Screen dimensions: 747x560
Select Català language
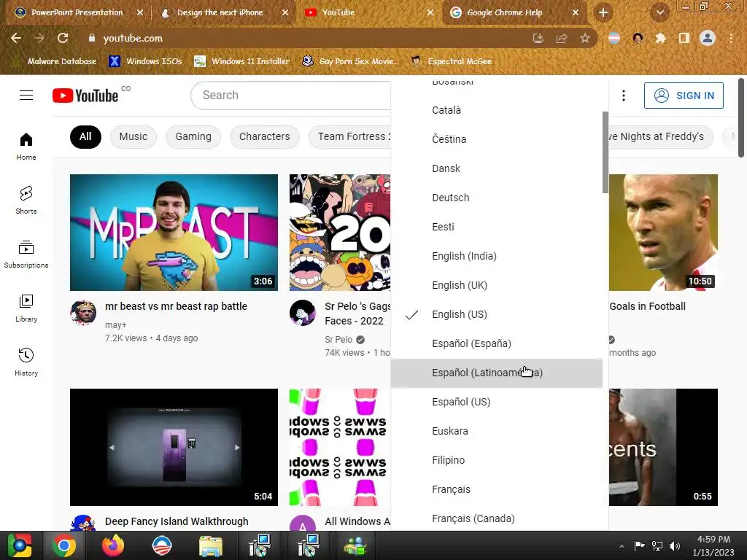(496, 110)
